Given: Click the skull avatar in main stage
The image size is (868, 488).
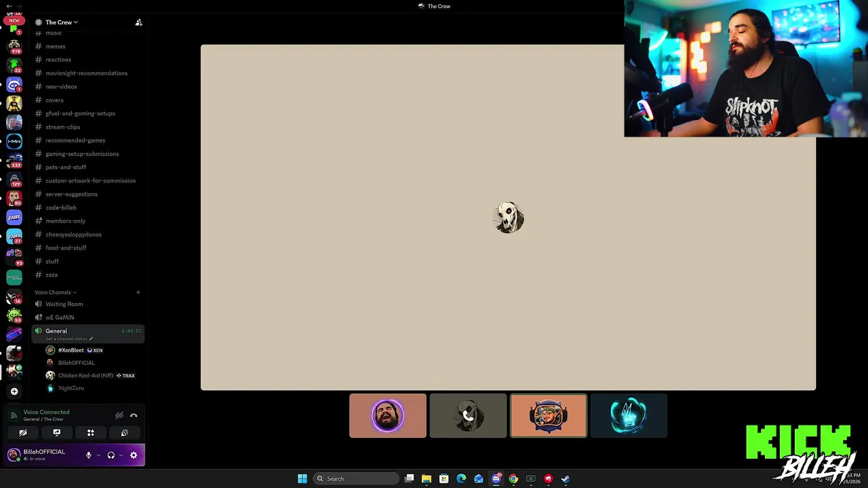Looking at the screenshot, I should pyautogui.click(x=509, y=218).
